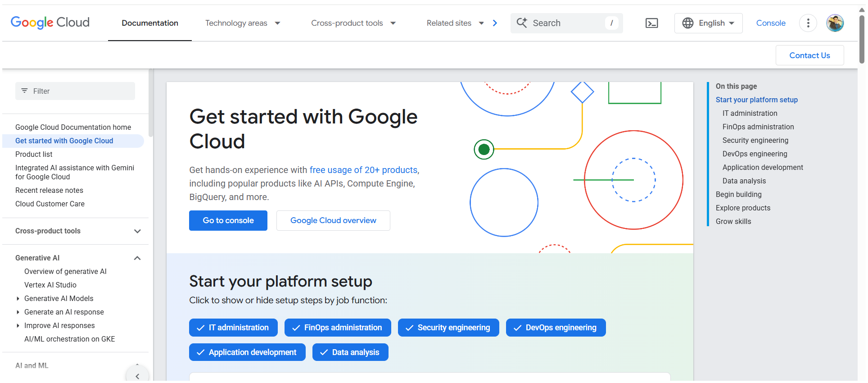Click the page vertical scrollbar
The height and width of the screenshot is (383, 868).
click(862, 40)
